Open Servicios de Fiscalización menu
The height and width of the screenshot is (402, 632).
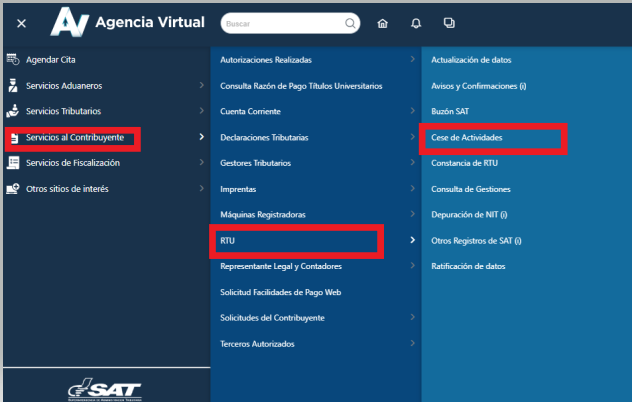point(73,163)
